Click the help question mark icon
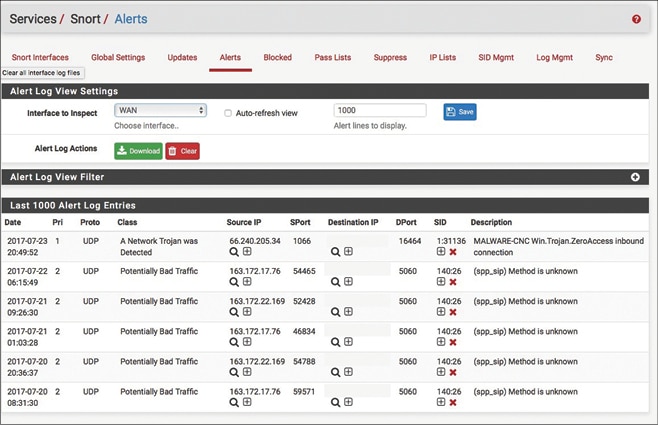This screenshot has height=425, width=658. click(x=636, y=19)
